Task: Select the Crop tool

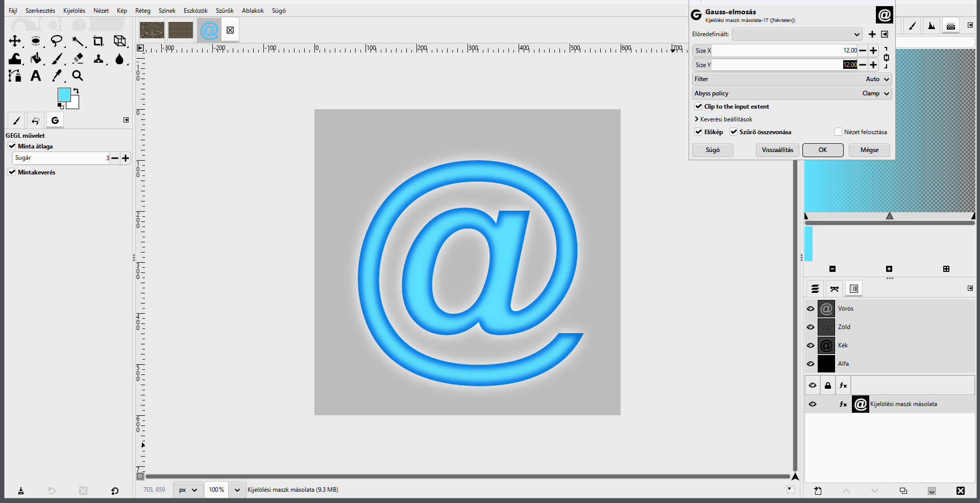Action: (x=99, y=41)
